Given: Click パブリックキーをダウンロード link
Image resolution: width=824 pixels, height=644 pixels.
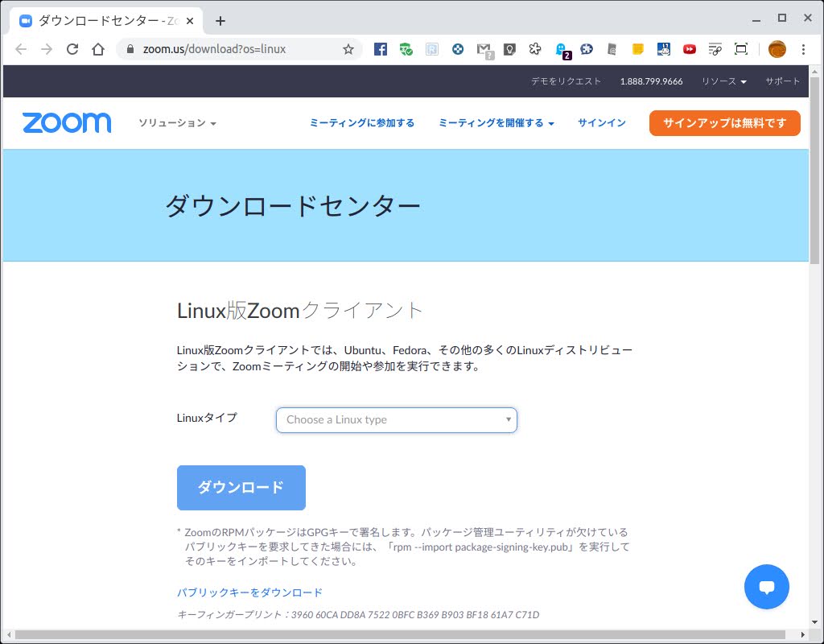Looking at the screenshot, I should click(249, 592).
